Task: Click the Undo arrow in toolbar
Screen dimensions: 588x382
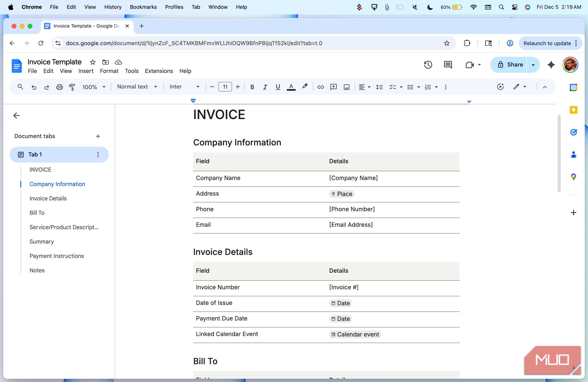Action: coord(34,87)
